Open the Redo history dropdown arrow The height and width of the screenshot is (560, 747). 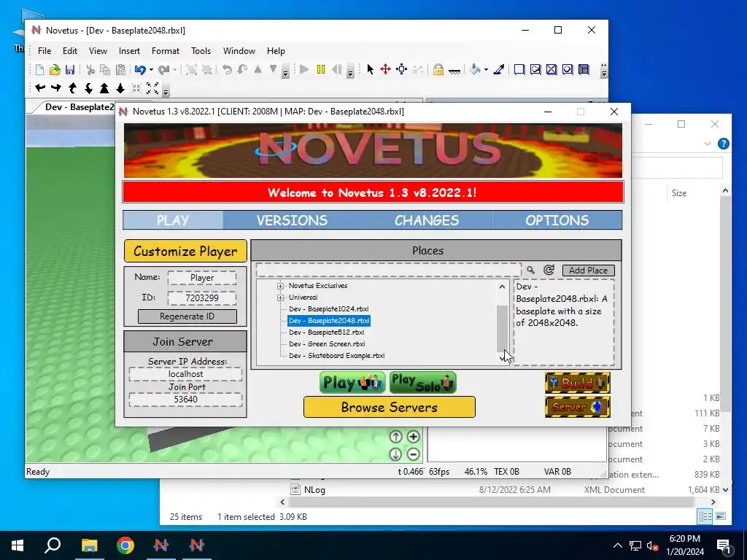tap(175, 70)
